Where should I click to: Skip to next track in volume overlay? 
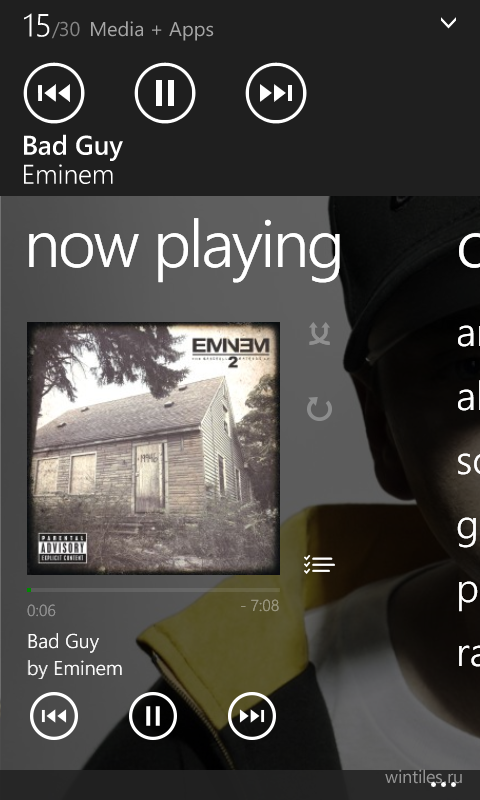(276, 93)
